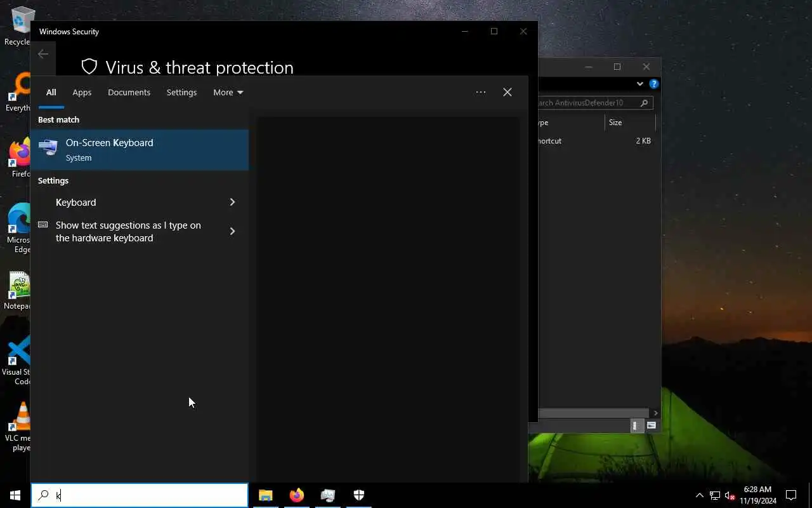Maximize the File Explorer window

coord(617,67)
